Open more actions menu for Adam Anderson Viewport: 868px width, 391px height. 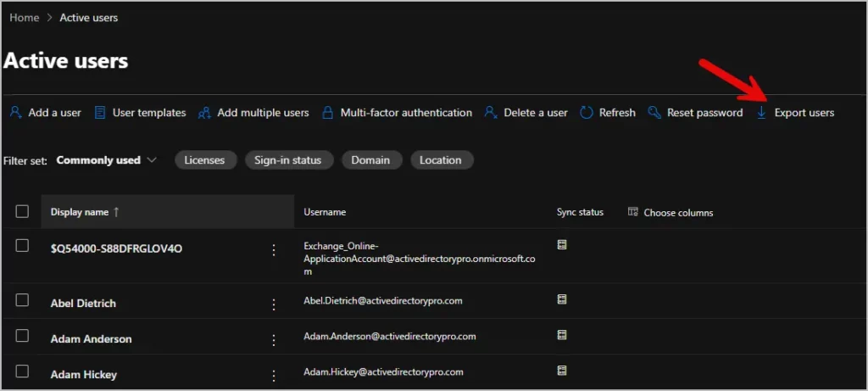(x=274, y=340)
